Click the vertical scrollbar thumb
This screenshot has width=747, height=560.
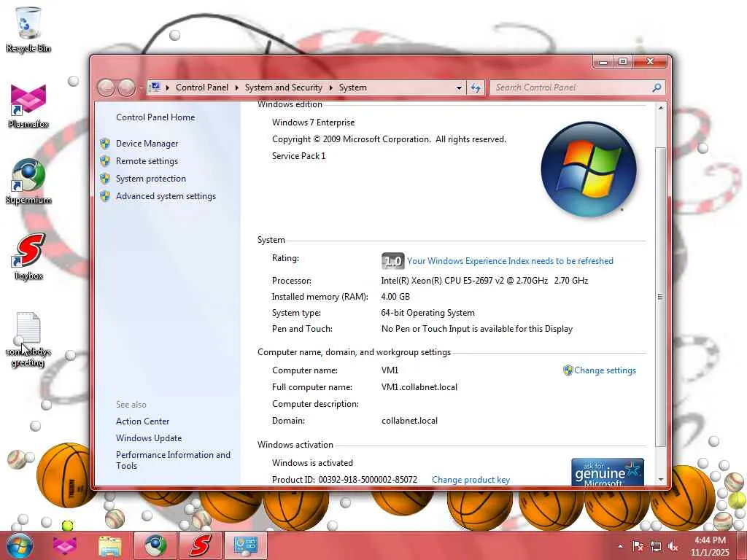660,297
